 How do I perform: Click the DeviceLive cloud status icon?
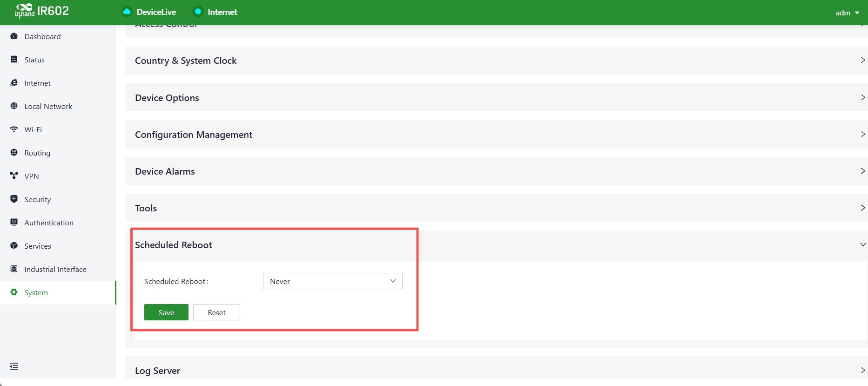127,12
